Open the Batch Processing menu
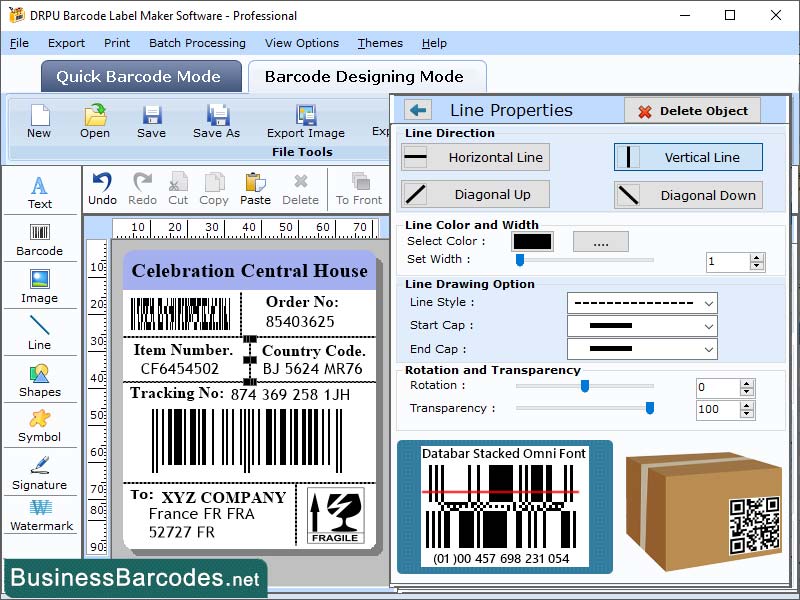 [197, 43]
